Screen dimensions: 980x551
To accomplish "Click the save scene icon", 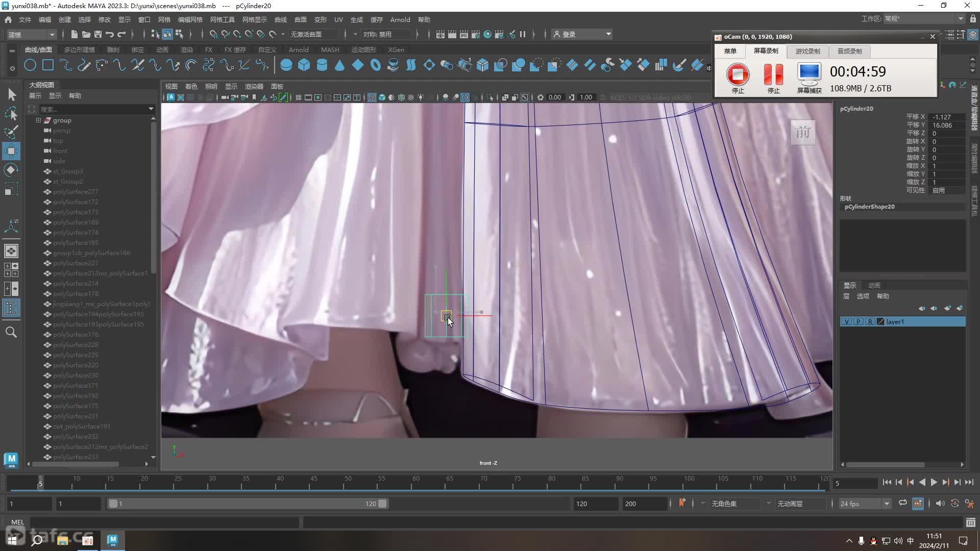I will point(98,34).
